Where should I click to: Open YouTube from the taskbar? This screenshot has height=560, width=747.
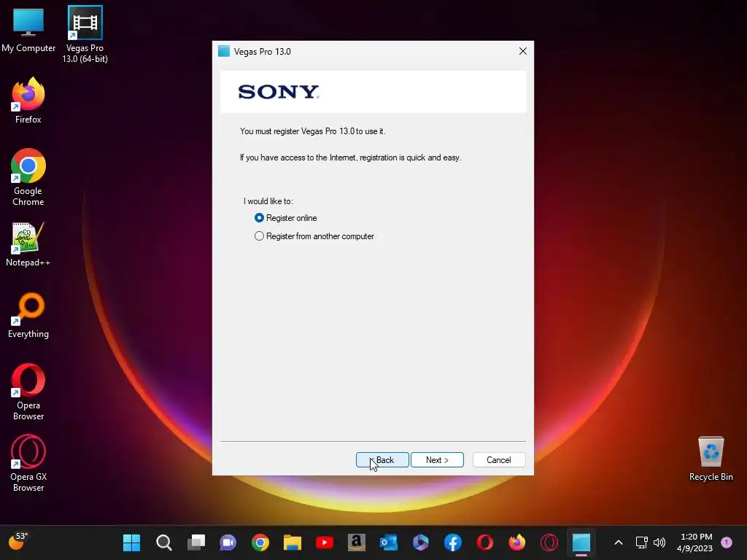[325, 542]
